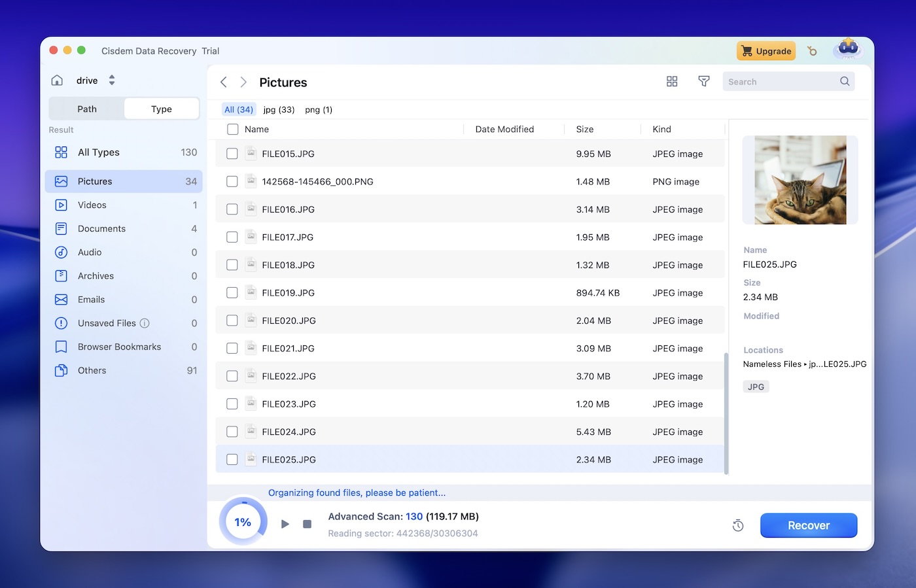Open the filter funnel icon
Image resolution: width=916 pixels, height=588 pixels.
(704, 82)
